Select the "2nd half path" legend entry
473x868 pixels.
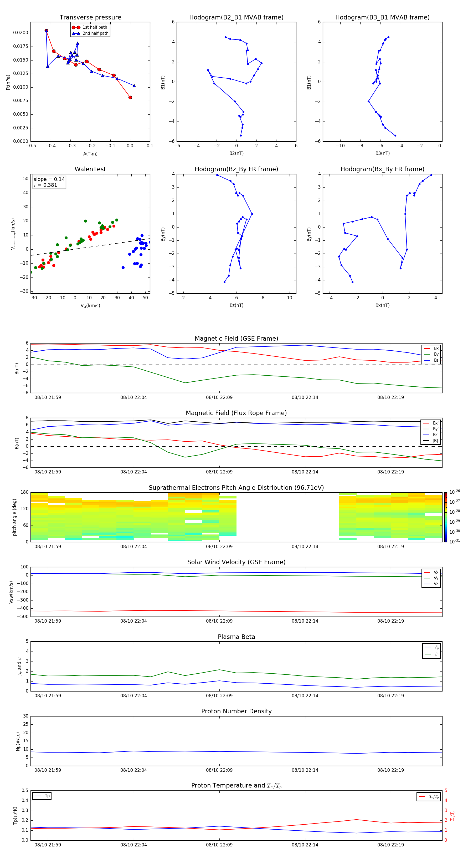pyautogui.click(x=90, y=33)
